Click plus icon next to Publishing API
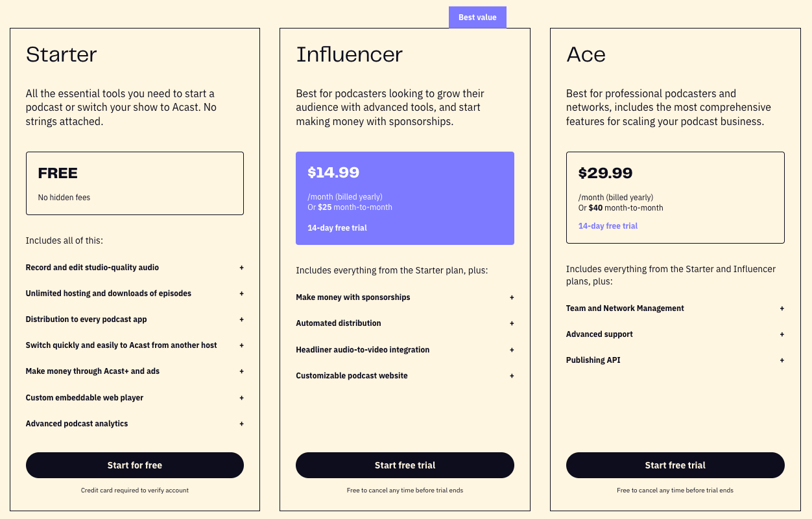The width and height of the screenshot is (812, 519). (782, 360)
